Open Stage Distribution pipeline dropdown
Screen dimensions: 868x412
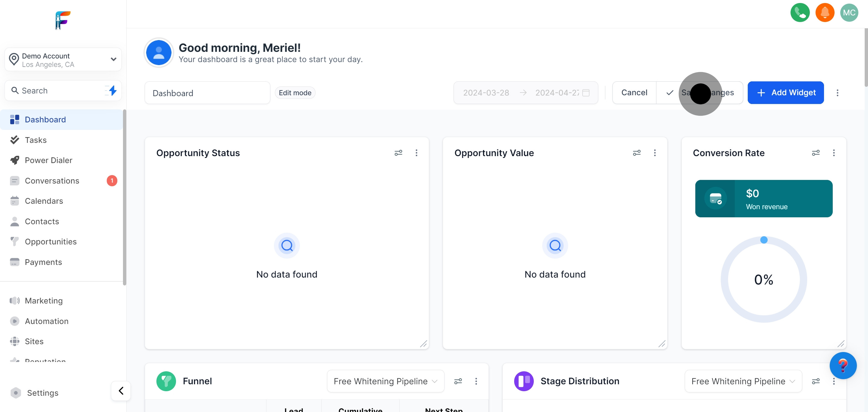[x=743, y=381]
